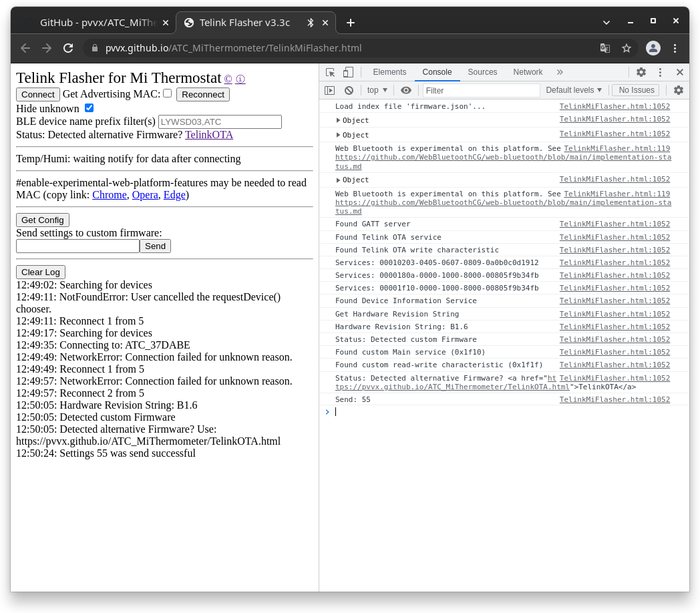Click the Get Config button

pyautogui.click(x=42, y=220)
